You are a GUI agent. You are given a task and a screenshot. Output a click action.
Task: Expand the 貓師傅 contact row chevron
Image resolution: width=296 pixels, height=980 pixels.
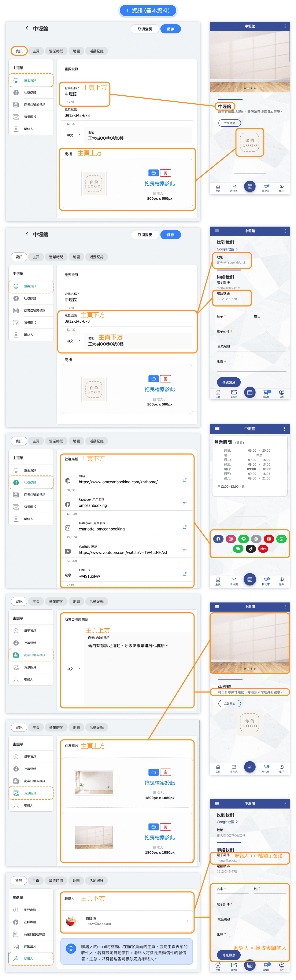pyautogui.click(x=187, y=921)
